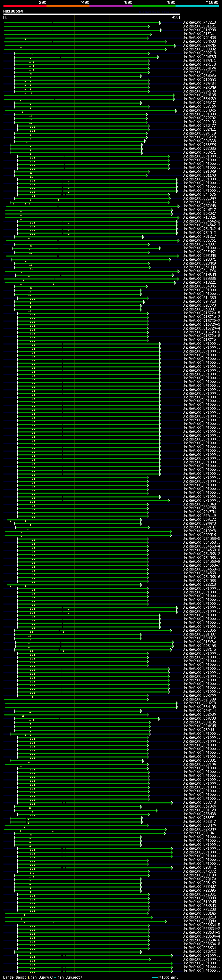
Task: Select the UniRef100_Q57VN8 label
Action: [x=199, y=206]
